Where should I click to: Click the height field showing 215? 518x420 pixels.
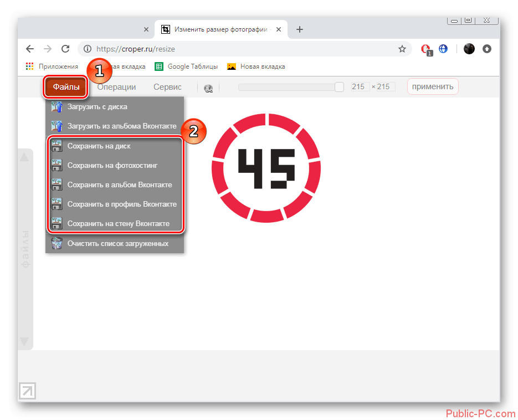(386, 86)
